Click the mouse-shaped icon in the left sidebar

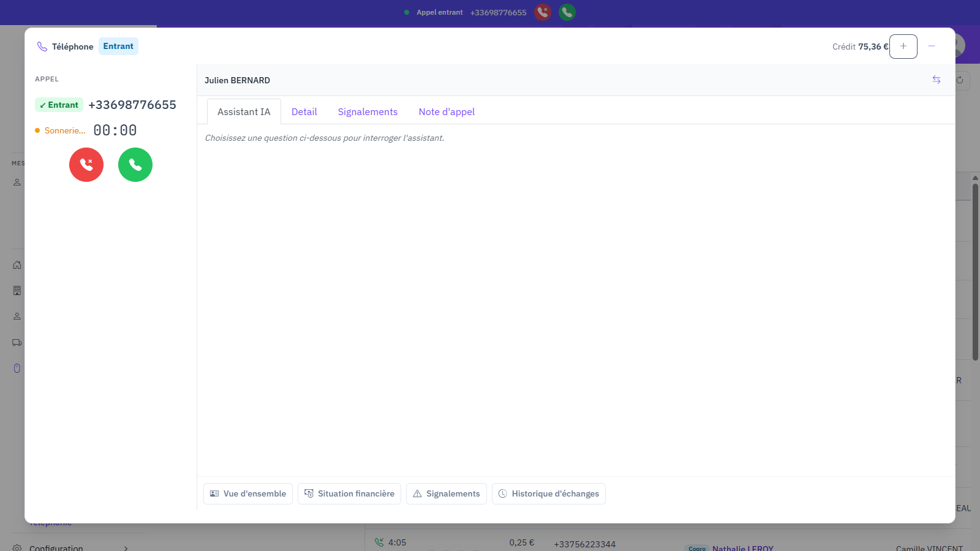coord(17,368)
